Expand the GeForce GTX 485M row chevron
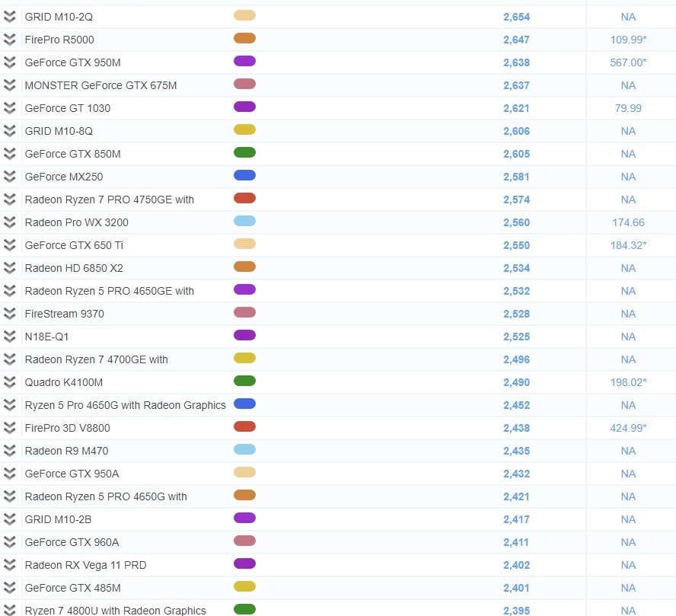 (x=9, y=588)
